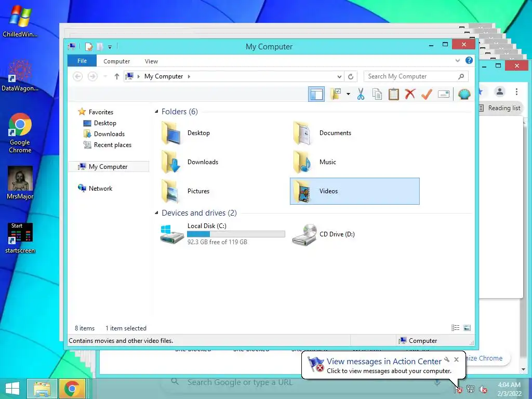
Task: Switch to Large icons view button
Action: coord(467,327)
